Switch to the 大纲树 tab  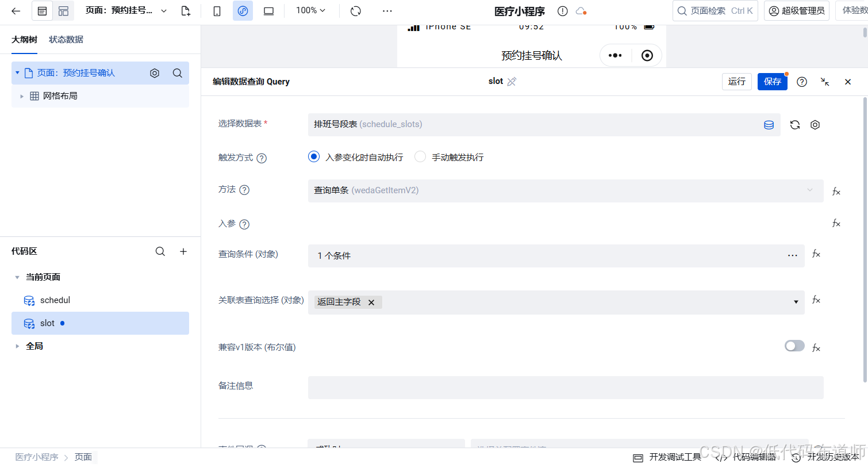(24, 39)
